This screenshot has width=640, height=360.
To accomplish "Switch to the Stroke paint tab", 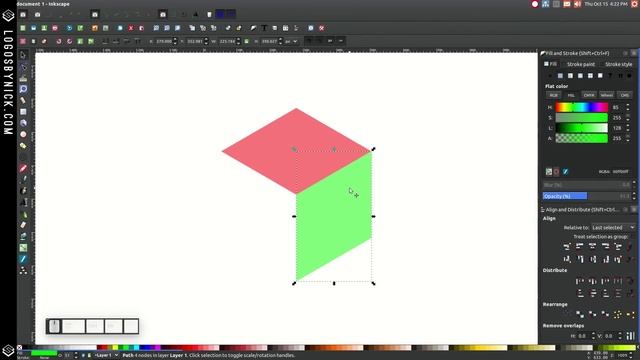I will click(580, 64).
